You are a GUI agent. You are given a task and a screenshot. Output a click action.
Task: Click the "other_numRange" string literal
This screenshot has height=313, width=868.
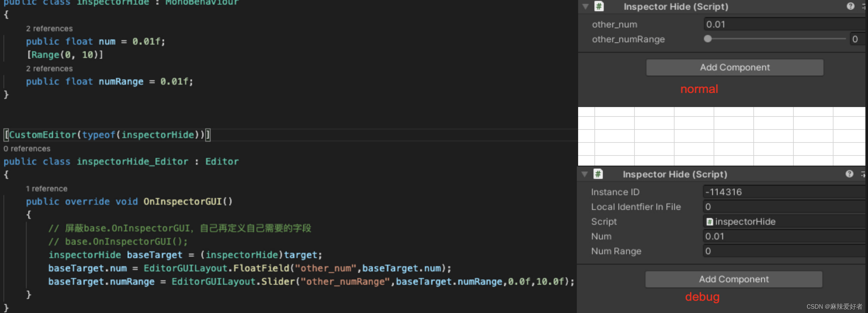pyautogui.click(x=345, y=282)
